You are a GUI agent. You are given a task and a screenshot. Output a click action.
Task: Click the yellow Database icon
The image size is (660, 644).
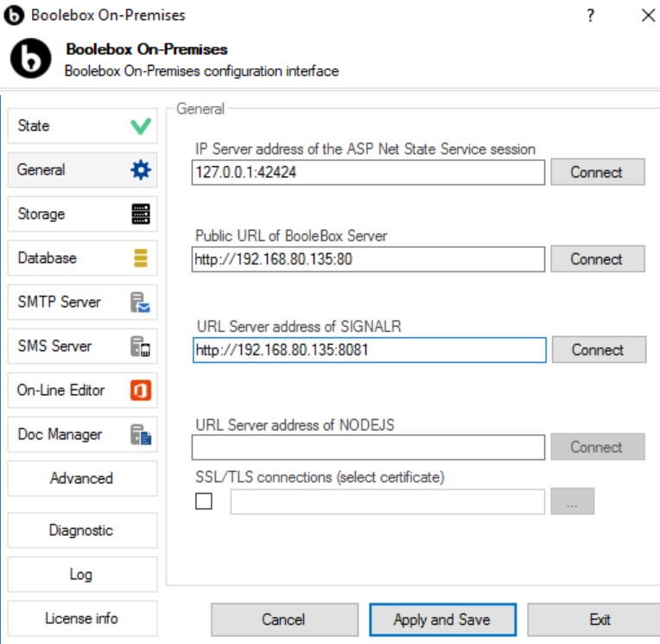(x=141, y=258)
